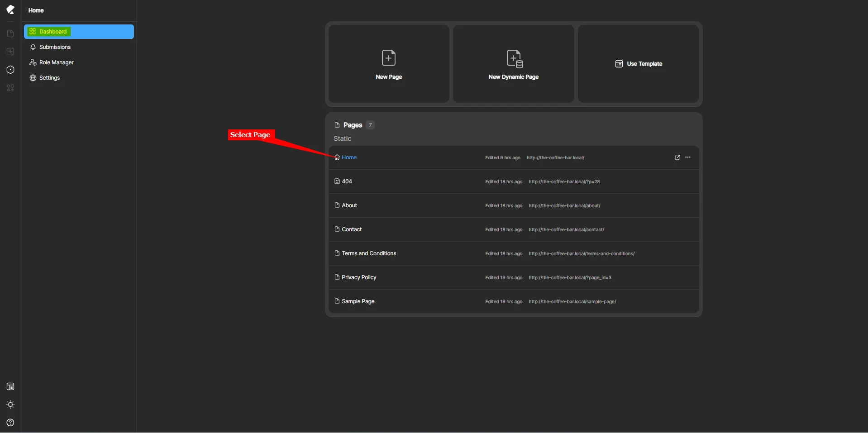
Task: Create a New Dynamic Page
Action: tap(514, 64)
